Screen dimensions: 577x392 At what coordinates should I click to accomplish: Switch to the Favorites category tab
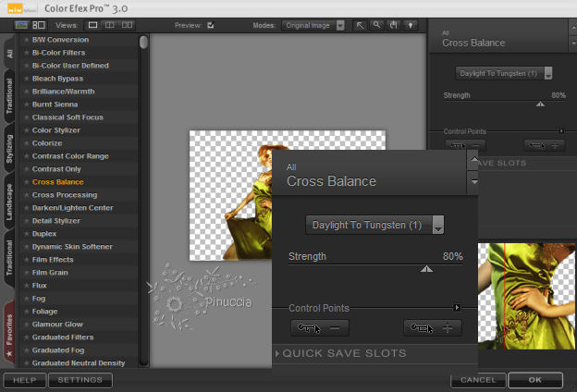tap(9, 334)
